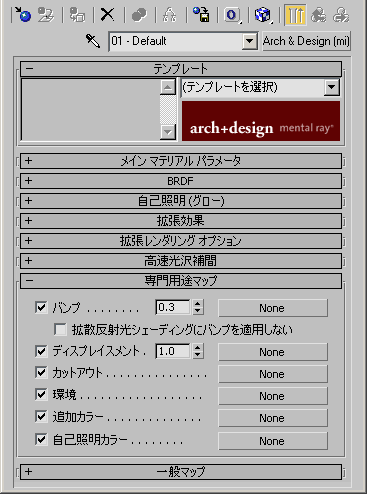This screenshot has width=367, height=494.
Task: Expand the 自己照明 (グロー) rollout
Action: tap(181, 201)
